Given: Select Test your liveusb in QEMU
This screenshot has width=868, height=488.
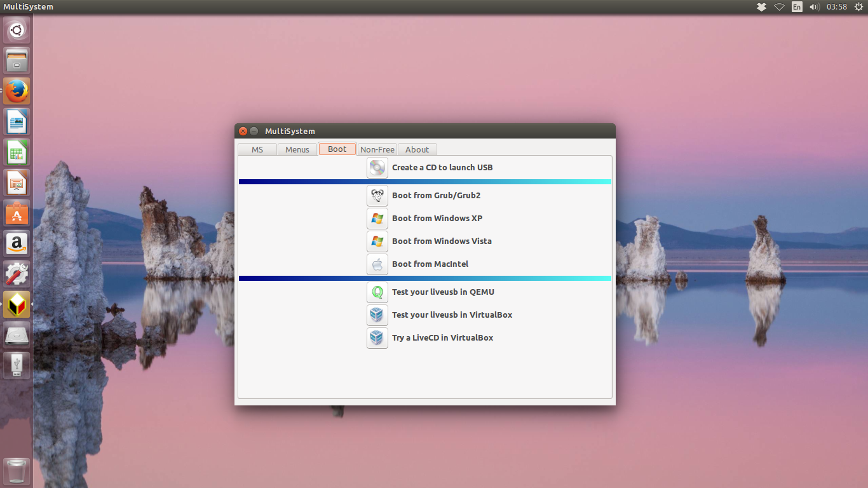Looking at the screenshot, I should point(443,292).
